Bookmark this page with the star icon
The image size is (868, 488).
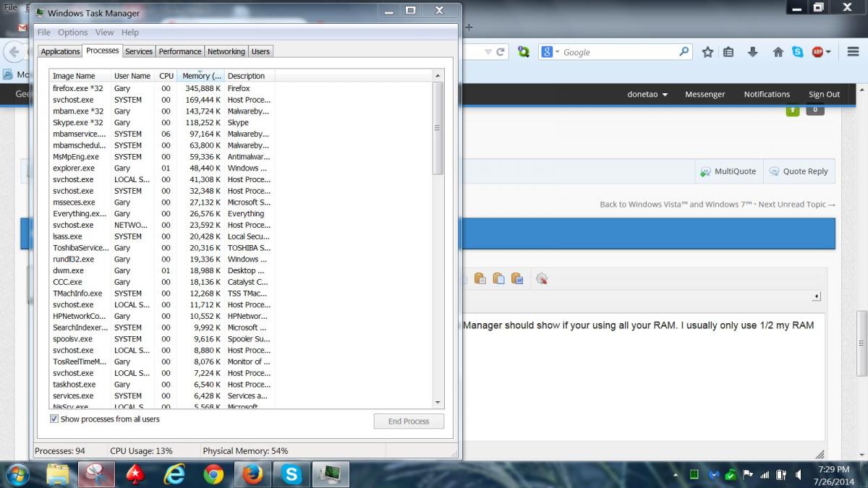click(707, 52)
